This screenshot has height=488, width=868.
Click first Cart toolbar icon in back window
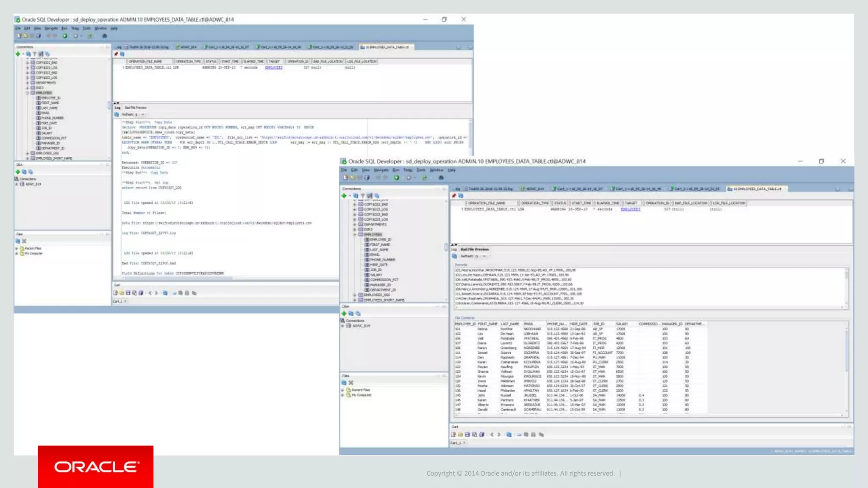tap(115, 293)
